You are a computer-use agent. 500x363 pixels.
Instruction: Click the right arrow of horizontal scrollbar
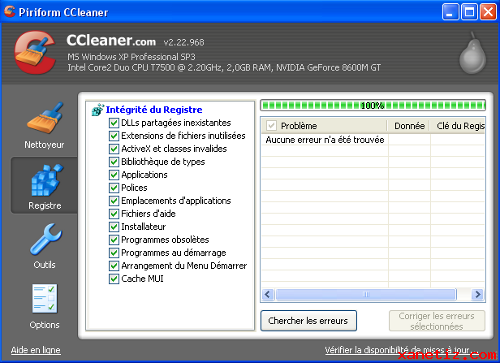pos(478,294)
